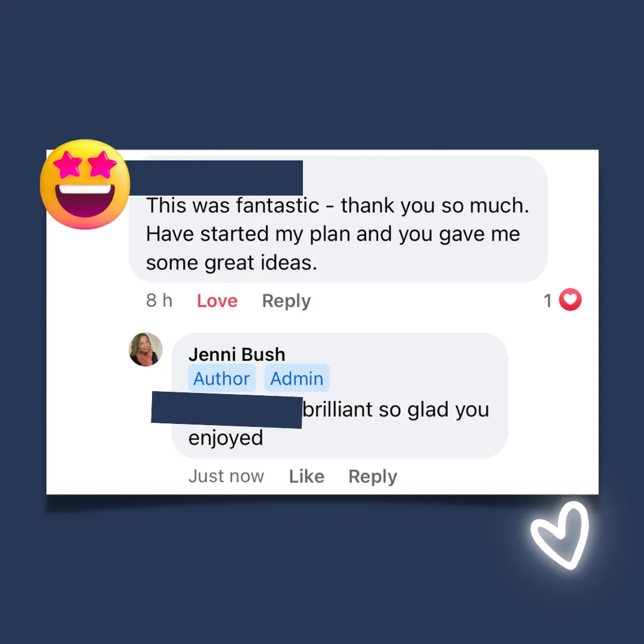Viewport: 644px width, 644px height.
Task: Click the Admin badge
Action: 296,378
